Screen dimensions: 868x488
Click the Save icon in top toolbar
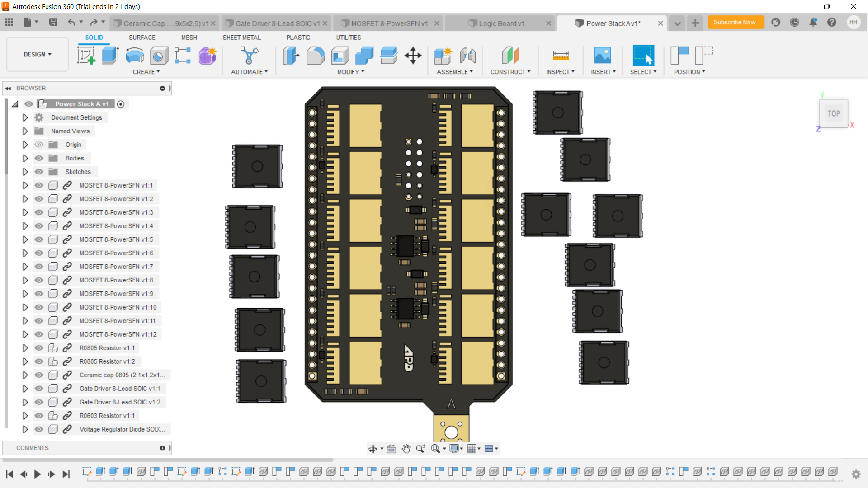[53, 23]
